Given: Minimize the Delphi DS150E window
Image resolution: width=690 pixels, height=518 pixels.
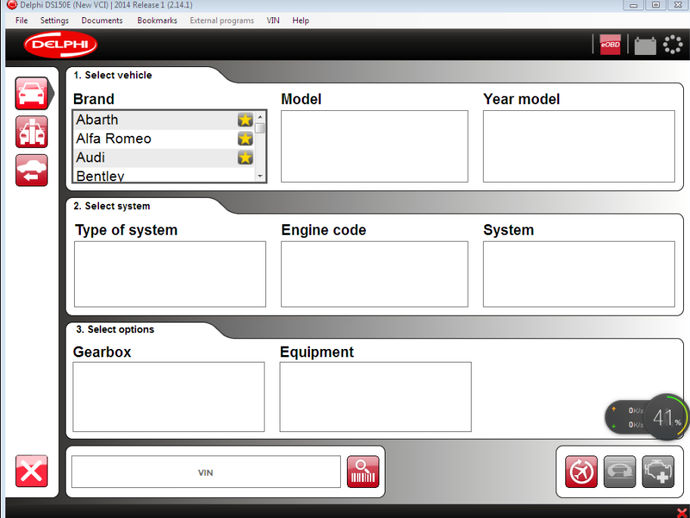Looking at the screenshot, I should point(633,5).
